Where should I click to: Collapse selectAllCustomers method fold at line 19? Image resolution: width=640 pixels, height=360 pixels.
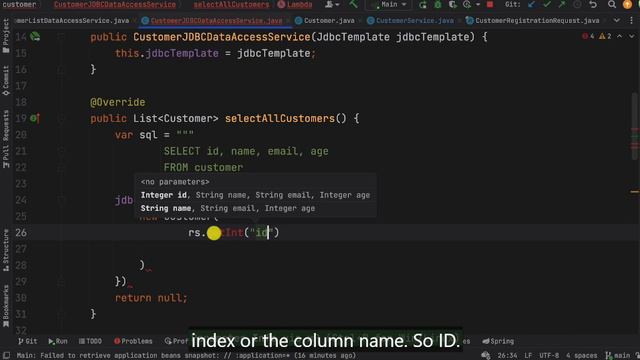point(61,118)
